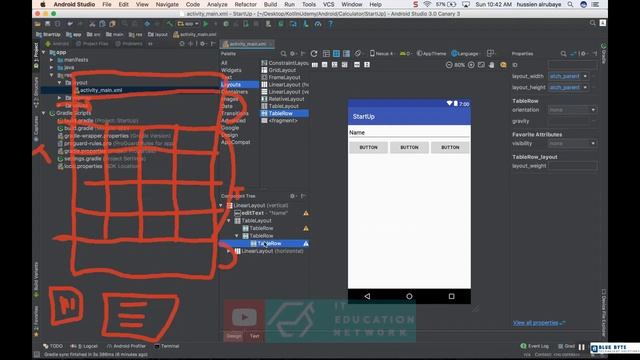The height and width of the screenshot is (360, 640).
Task: Click the device Home circle button in the preview
Action: pyautogui.click(x=409, y=296)
